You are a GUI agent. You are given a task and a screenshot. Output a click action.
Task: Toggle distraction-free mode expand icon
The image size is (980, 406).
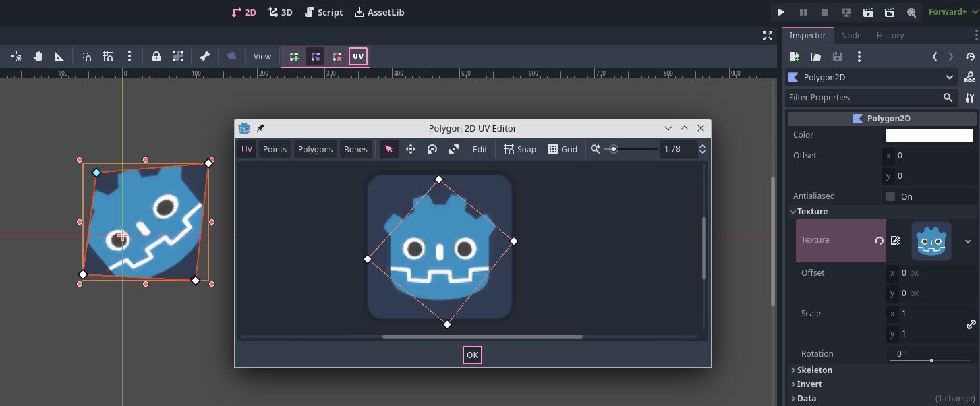click(768, 36)
